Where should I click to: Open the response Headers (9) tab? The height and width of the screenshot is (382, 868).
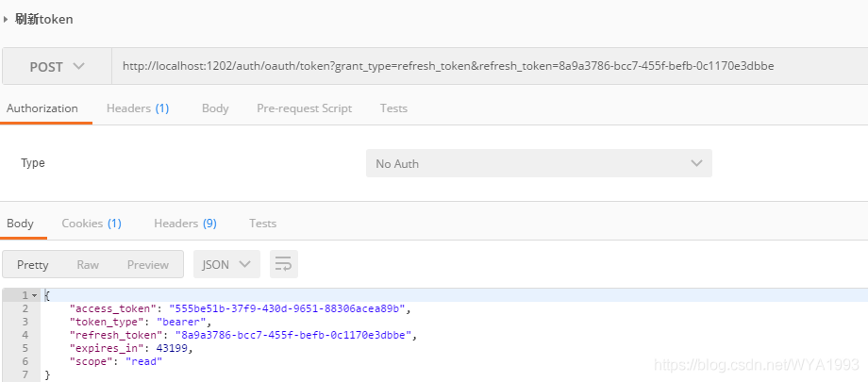click(185, 224)
